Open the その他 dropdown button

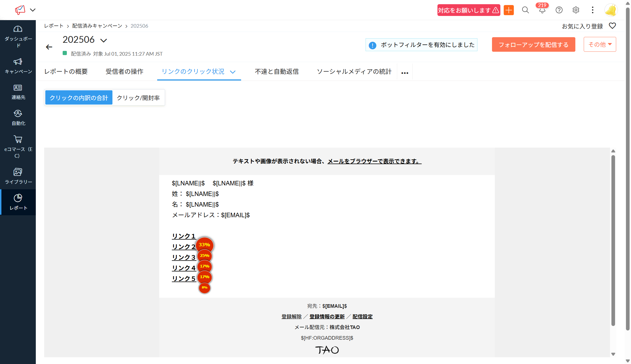600,44
